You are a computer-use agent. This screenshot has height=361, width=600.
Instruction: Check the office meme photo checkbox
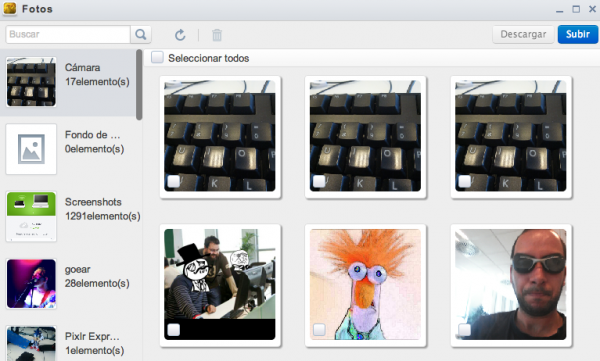coord(173,330)
